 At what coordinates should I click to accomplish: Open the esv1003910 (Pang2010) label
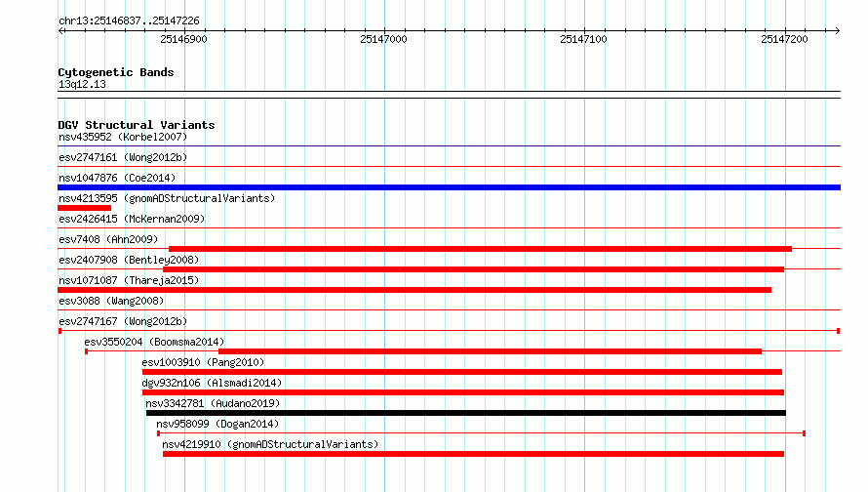203,362
